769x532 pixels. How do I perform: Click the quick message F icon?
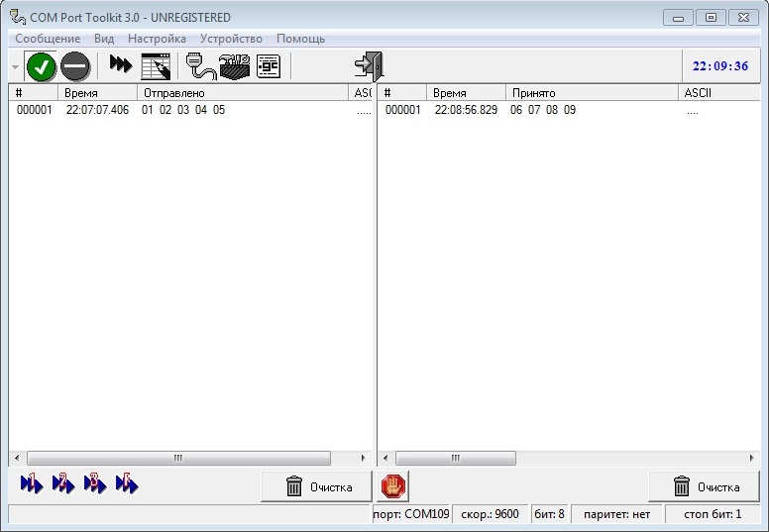[127, 483]
